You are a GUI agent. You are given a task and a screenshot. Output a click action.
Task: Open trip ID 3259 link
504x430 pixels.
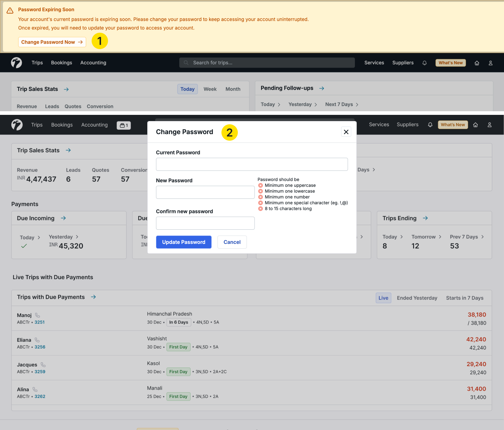[x=40, y=372]
